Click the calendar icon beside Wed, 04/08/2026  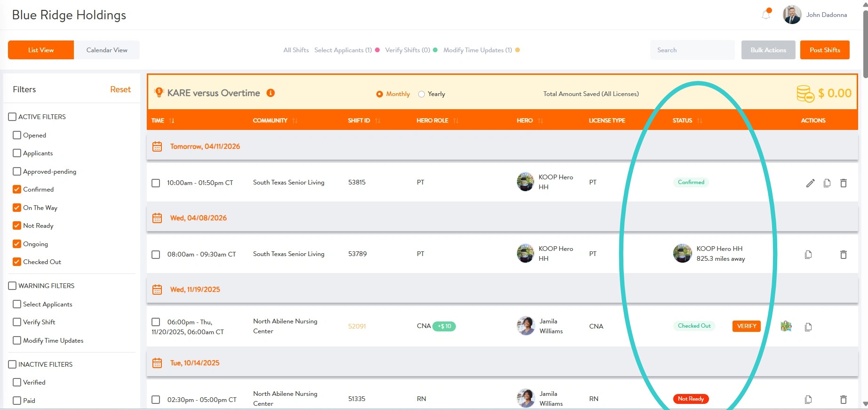click(x=157, y=218)
